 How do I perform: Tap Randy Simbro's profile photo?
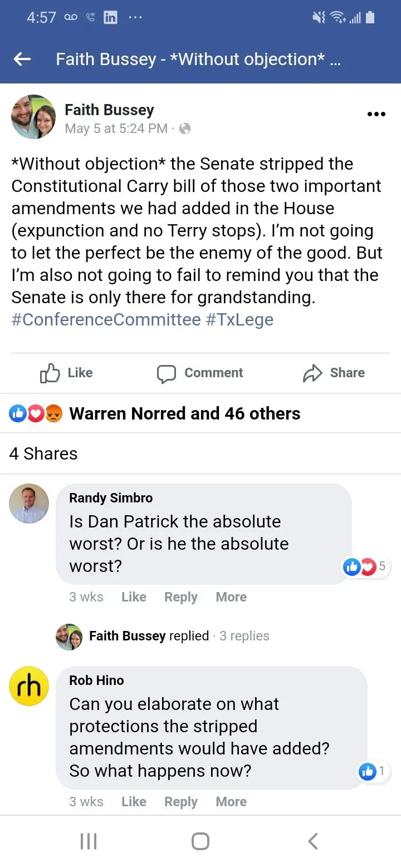pyautogui.click(x=29, y=504)
